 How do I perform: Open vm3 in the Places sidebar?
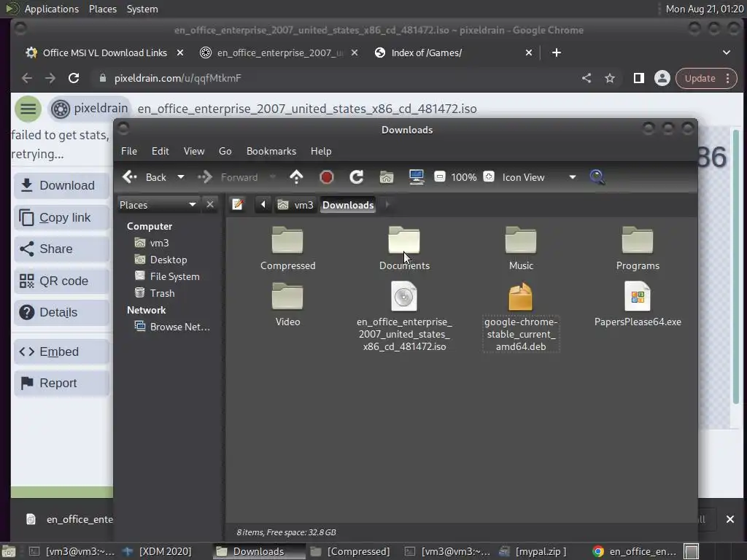coord(159,243)
